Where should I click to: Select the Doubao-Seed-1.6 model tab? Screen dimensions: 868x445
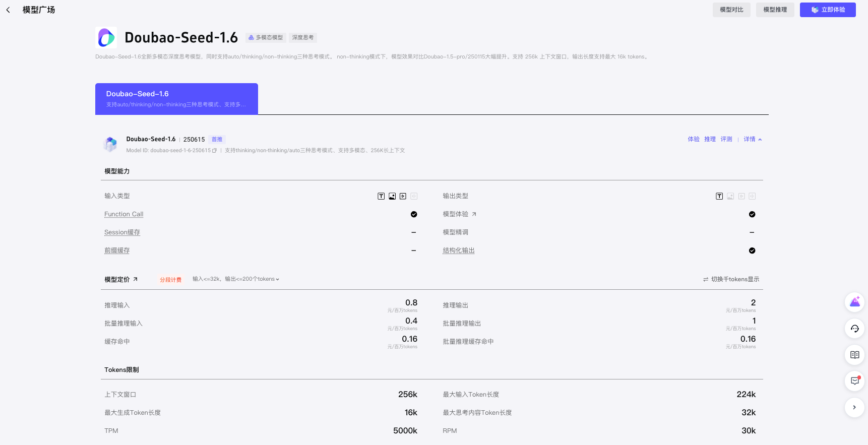176,99
